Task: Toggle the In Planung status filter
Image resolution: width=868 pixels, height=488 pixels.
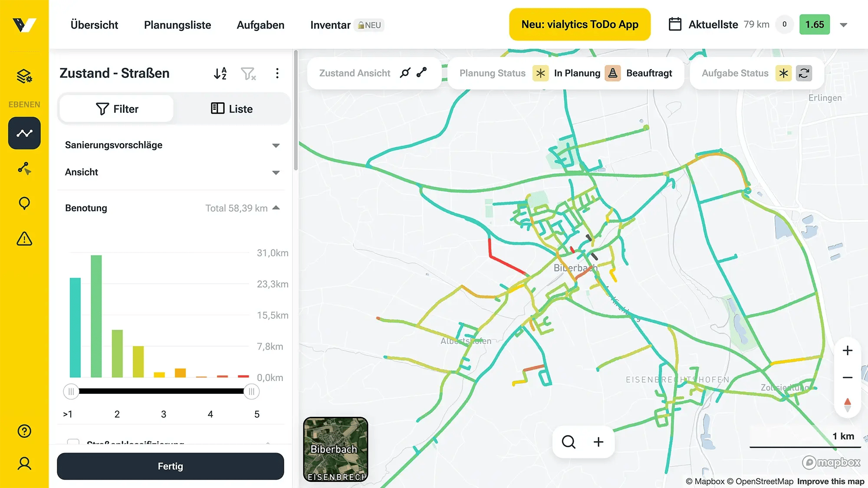Action: pyautogui.click(x=566, y=73)
